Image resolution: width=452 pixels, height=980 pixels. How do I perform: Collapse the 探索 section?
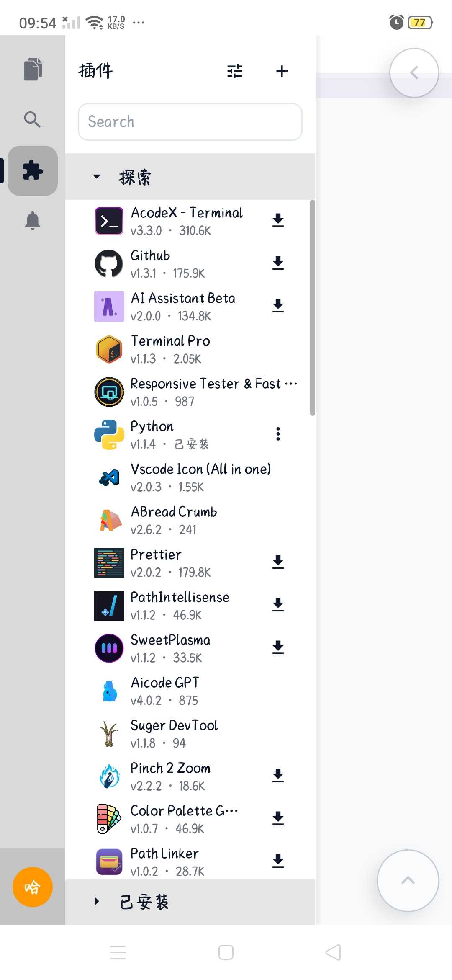(190, 177)
